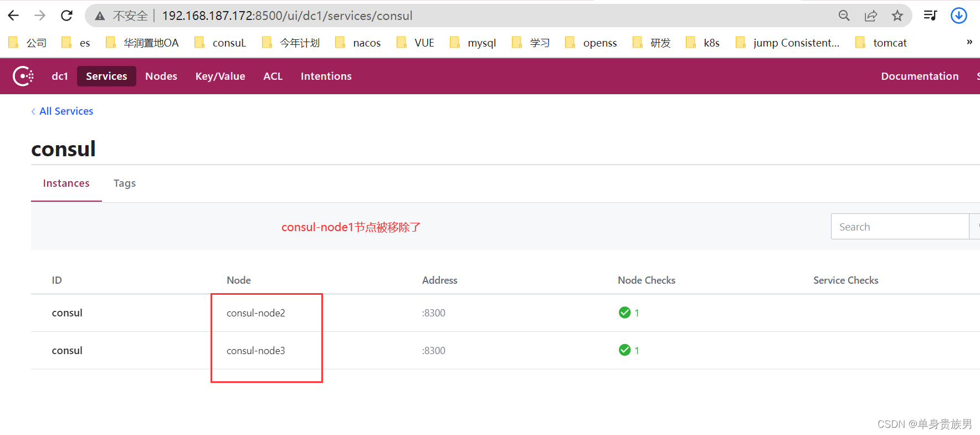Open the 今年计划 bookmark folder

291,43
